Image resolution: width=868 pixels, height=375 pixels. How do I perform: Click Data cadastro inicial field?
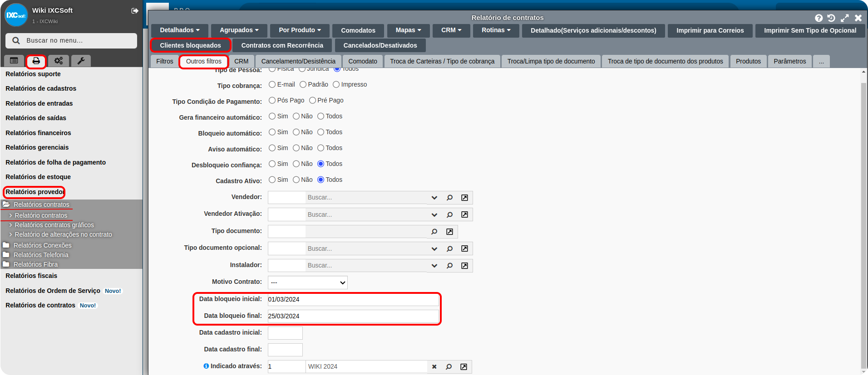(x=285, y=333)
